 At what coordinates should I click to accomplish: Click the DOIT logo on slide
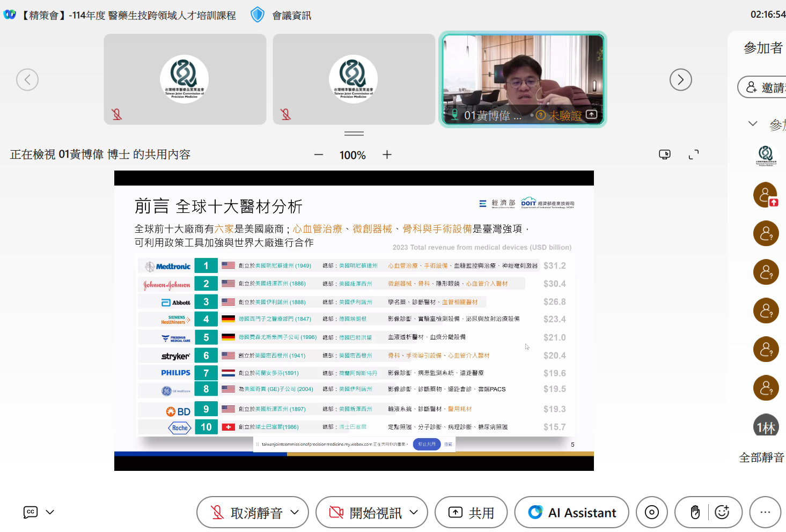coord(547,203)
